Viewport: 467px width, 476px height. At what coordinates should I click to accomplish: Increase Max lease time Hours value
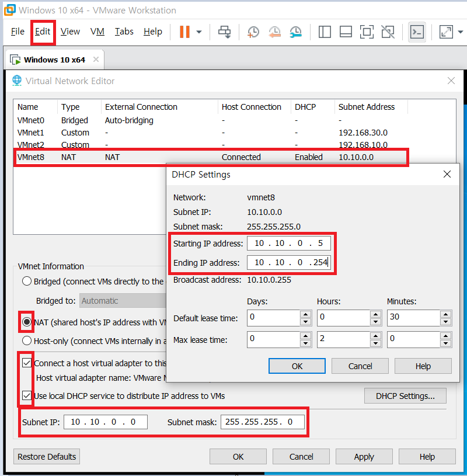tap(376, 335)
